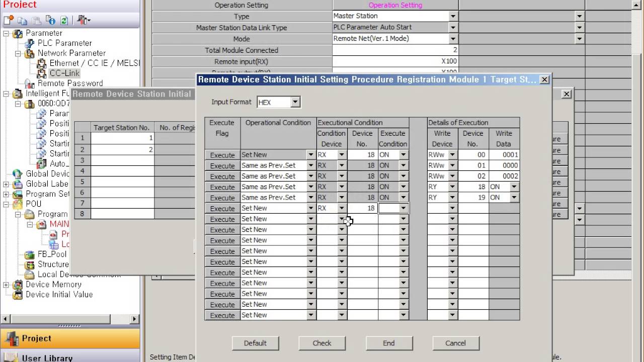Click the Check button
The height and width of the screenshot is (362, 644).
tap(322, 343)
